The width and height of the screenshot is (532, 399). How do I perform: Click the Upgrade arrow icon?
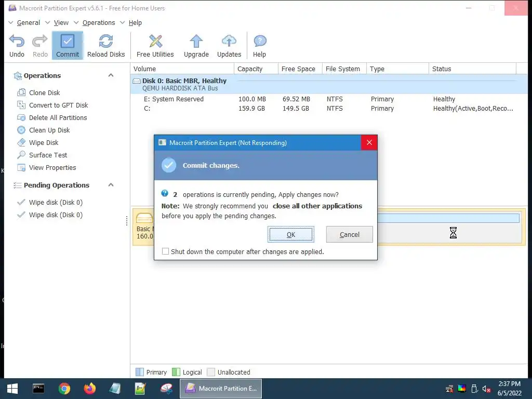(196, 41)
